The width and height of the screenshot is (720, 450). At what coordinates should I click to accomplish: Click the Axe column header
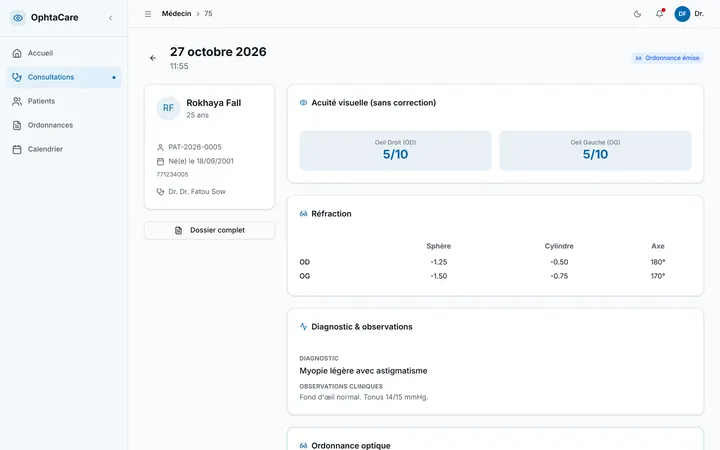pos(658,246)
